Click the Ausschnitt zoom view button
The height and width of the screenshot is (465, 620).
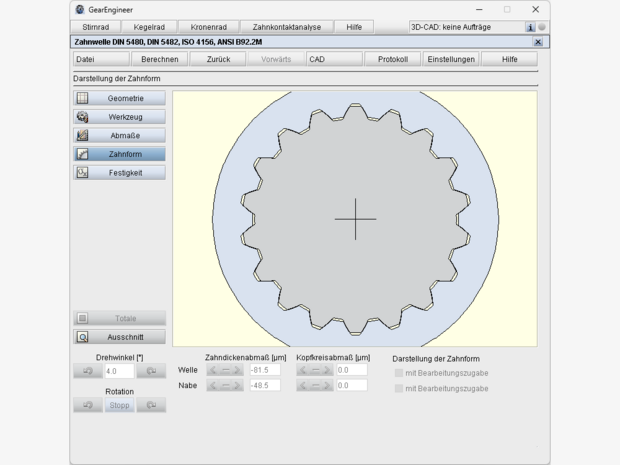[x=119, y=337]
